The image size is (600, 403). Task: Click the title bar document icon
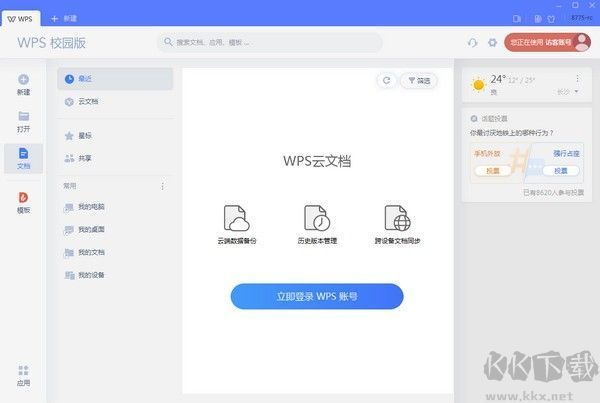coord(538,19)
